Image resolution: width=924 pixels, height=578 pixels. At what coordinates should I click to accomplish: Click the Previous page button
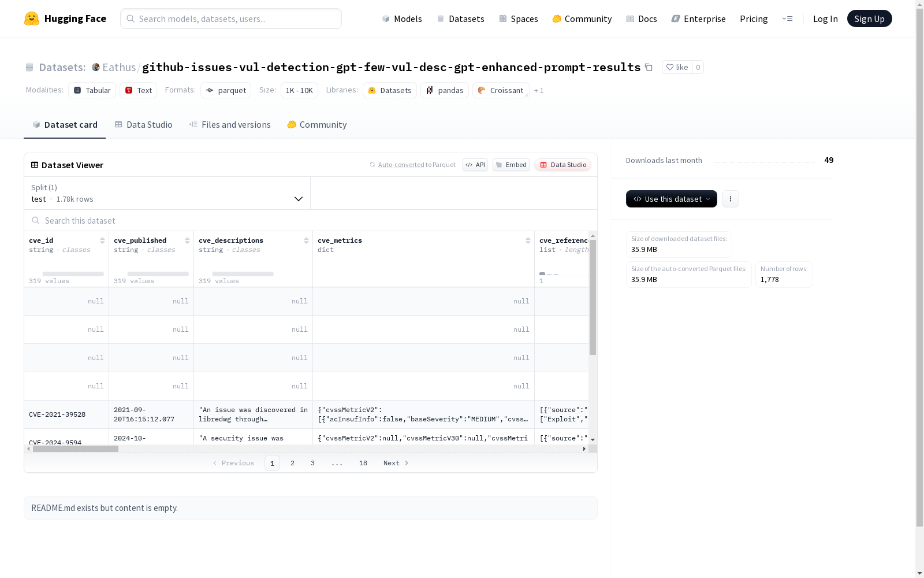[x=233, y=463]
